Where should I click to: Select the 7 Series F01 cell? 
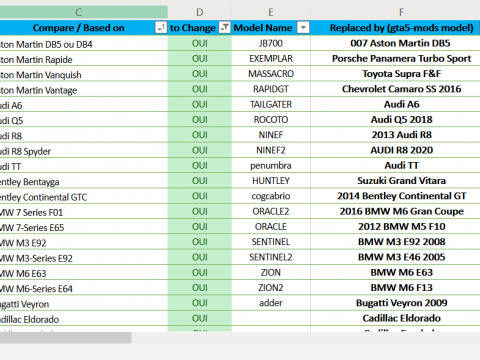pos(84,211)
